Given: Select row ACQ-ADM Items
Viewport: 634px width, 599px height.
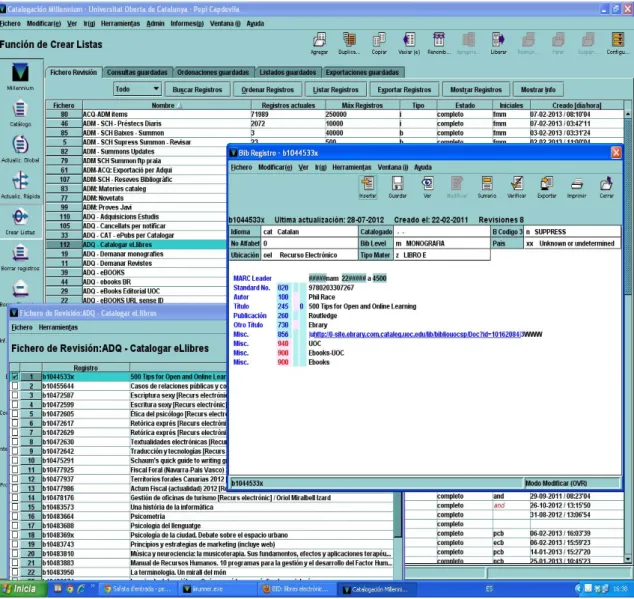Looking at the screenshot, I should (335, 114).
